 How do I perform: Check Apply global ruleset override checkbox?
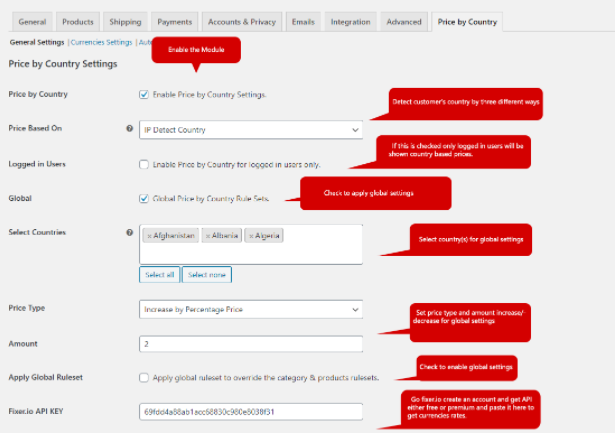click(144, 378)
